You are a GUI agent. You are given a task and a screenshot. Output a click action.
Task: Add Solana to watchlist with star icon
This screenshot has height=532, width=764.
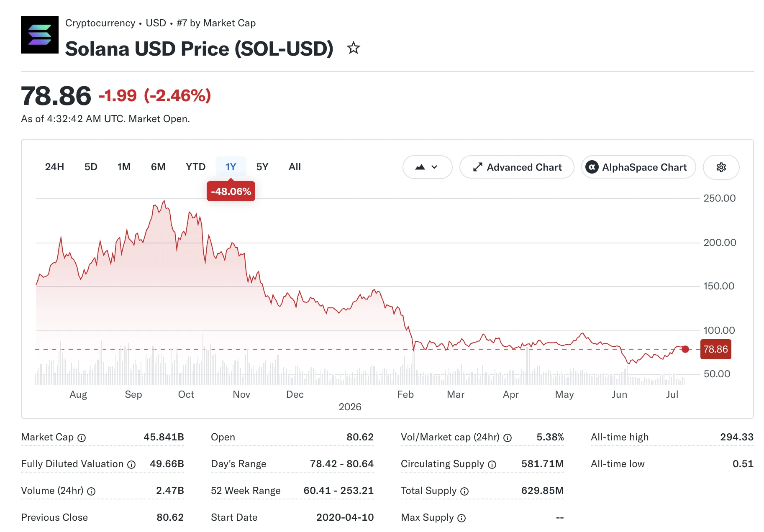pos(354,48)
